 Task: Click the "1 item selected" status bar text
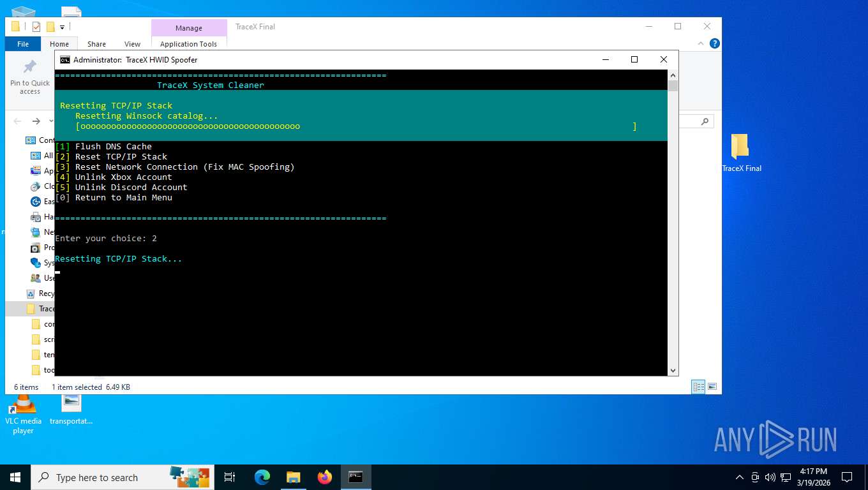click(77, 387)
